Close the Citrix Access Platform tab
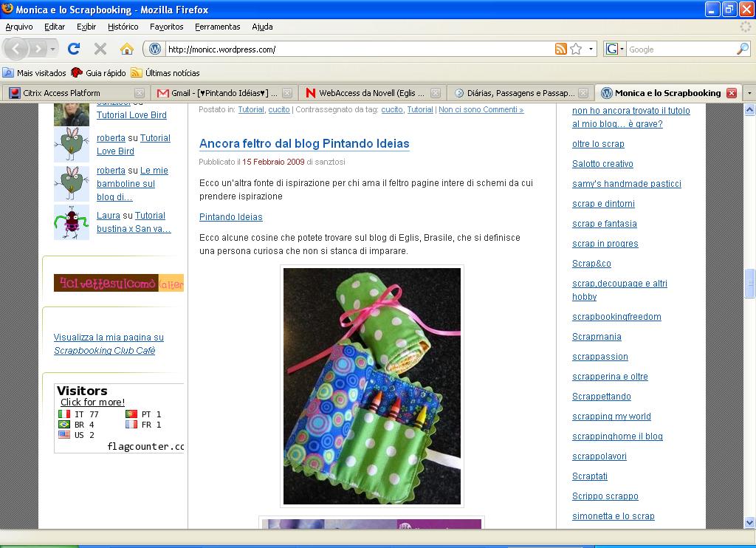 [140, 93]
